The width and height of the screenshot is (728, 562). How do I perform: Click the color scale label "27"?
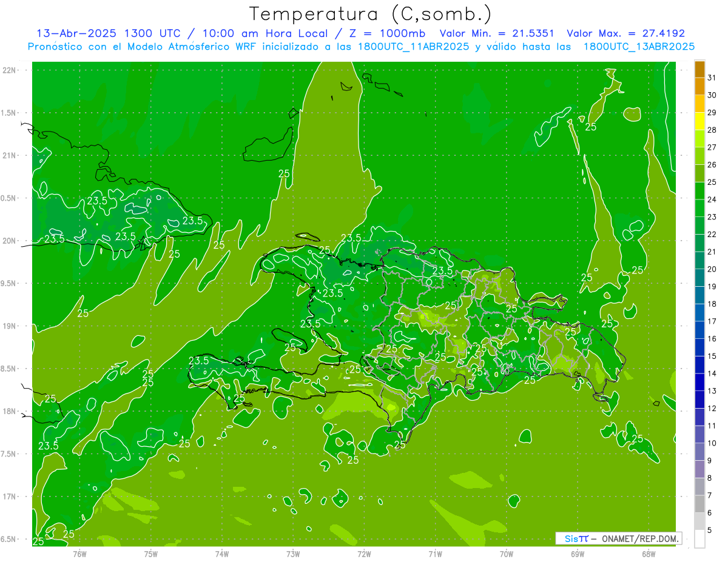(713, 147)
